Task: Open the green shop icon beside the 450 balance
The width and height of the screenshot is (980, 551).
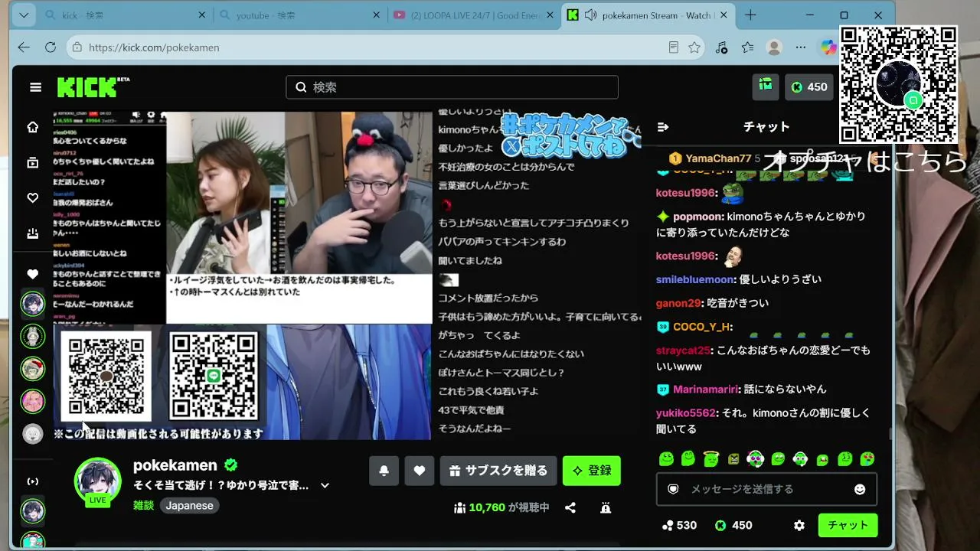Action: pyautogui.click(x=766, y=86)
